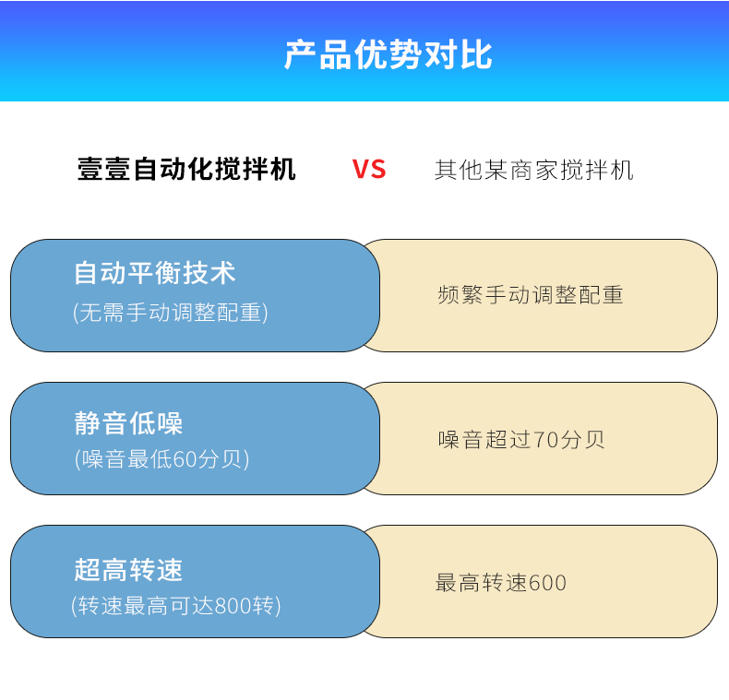
Task: Select the '其他某商家搅拌机' heading
Action: (534, 171)
